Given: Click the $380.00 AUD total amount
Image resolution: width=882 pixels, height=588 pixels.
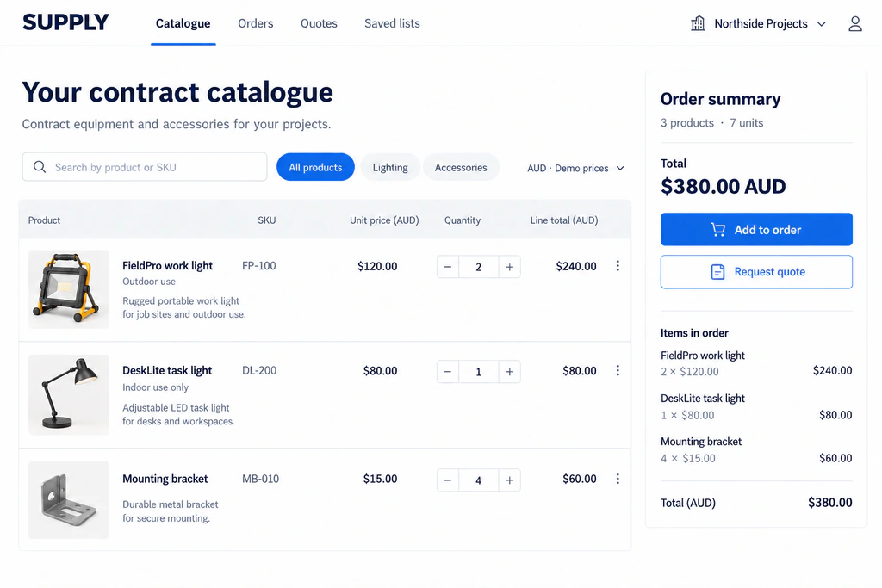Looking at the screenshot, I should coord(724,186).
